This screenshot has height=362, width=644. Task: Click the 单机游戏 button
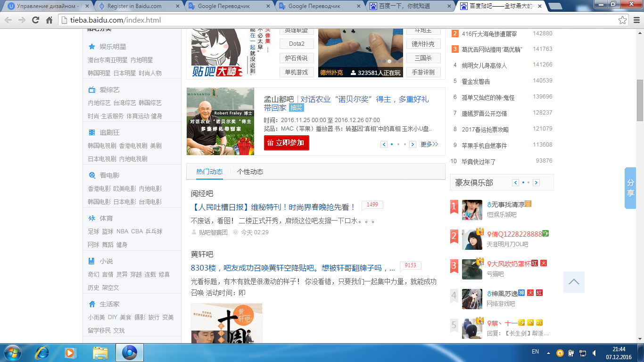[297, 72]
